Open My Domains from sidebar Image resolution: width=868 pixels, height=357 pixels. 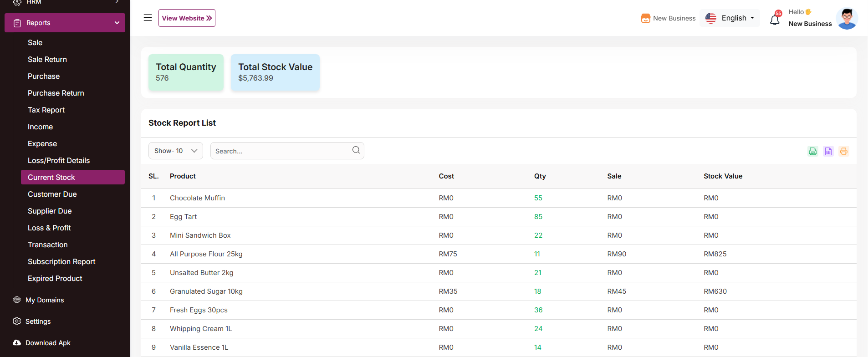pyautogui.click(x=45, y=300)
